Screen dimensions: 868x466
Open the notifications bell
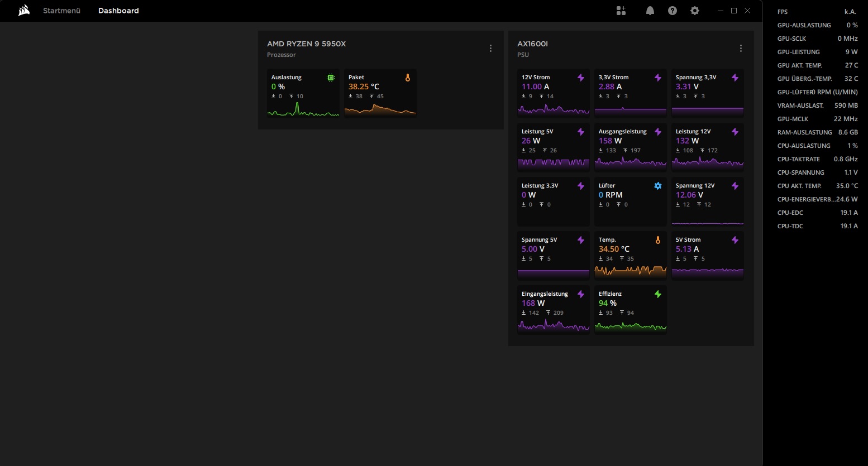[x=650, y=11]
